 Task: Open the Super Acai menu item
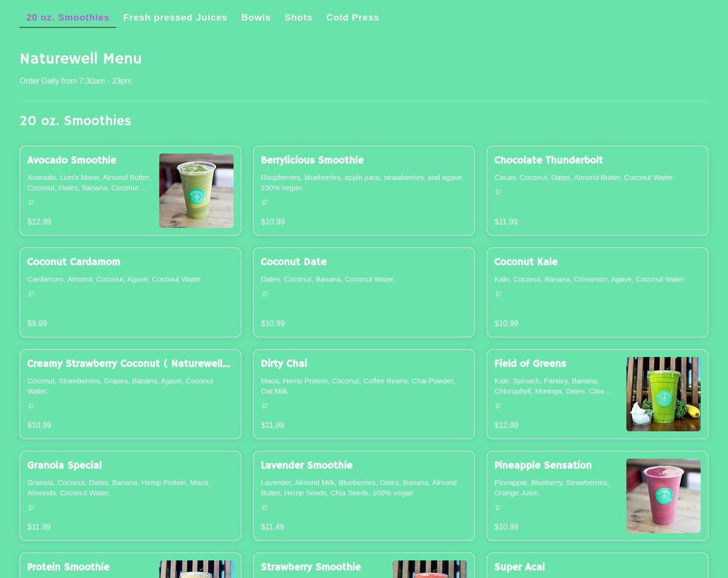[x=519, y=567]
